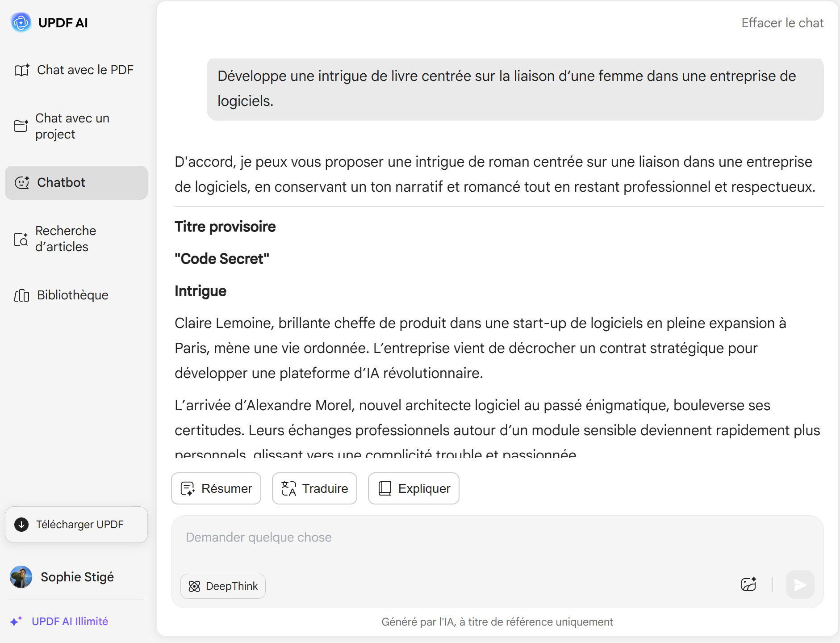Toggle the DeepThink mode
Image resolution: width=840 pixels, height=643 pixels.
pos(223,586)
